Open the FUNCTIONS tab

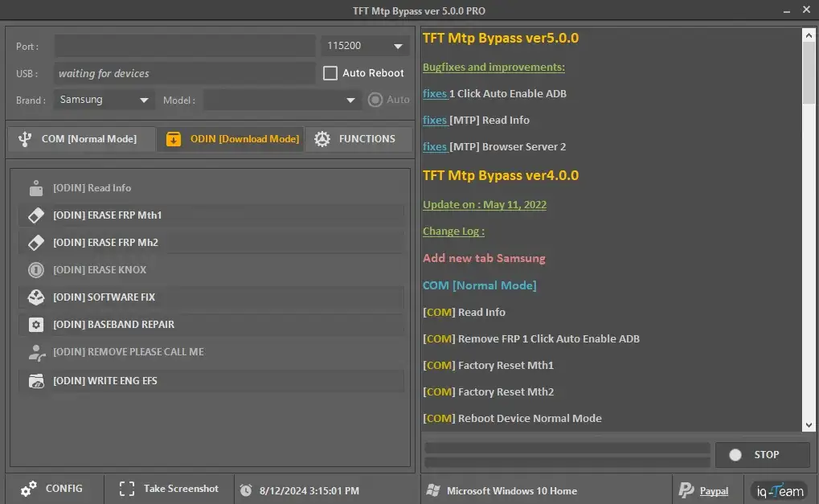358,139
